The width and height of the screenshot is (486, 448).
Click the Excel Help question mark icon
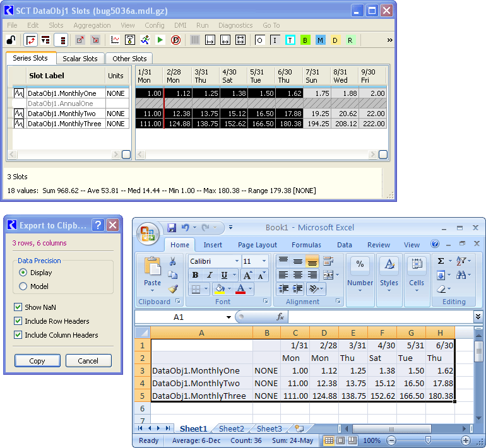tap(435, 244)
